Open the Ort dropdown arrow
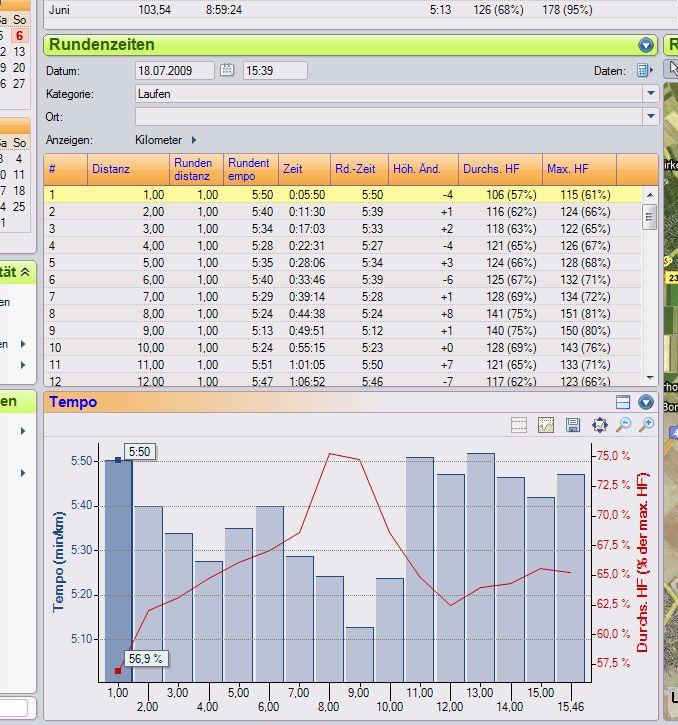Viewport: 678px width, 725px height. click(651, 116)
